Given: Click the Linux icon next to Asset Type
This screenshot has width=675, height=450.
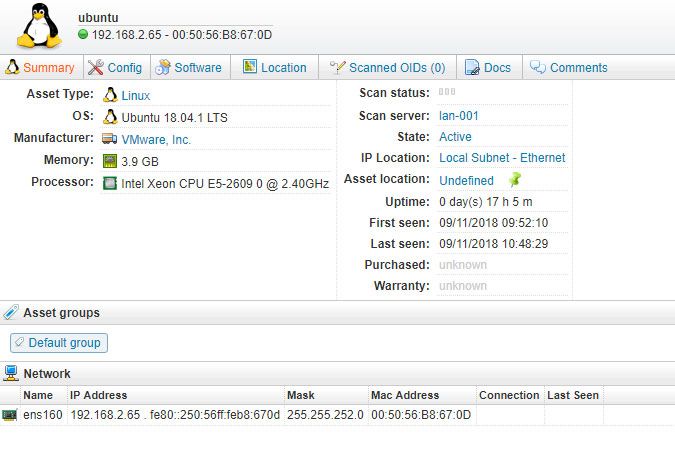Looking at the screenshot, I should pos(110,95).
